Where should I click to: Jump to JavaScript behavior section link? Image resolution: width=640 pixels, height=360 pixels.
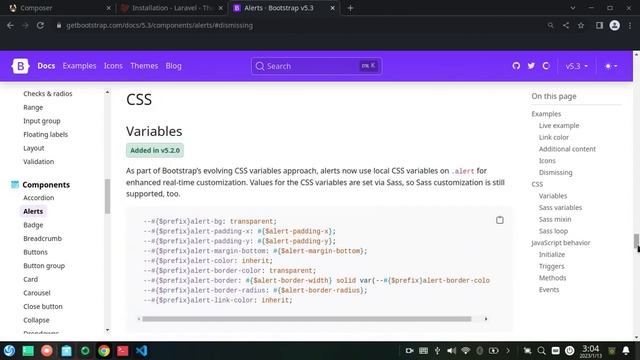[x=561, y=242]
